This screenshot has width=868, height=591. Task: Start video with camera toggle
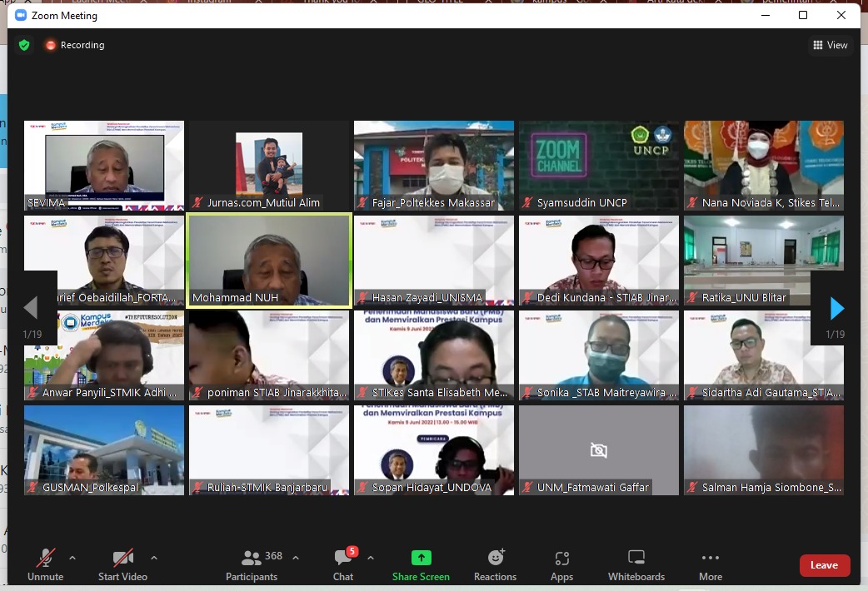[122, 564]
